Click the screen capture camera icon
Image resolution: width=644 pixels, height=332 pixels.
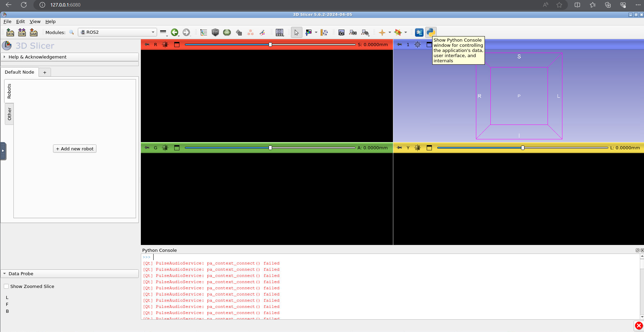point(341,32)
